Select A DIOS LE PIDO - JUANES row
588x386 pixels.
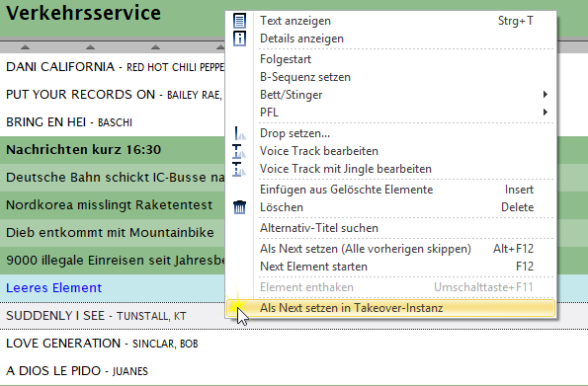(294, 371)
